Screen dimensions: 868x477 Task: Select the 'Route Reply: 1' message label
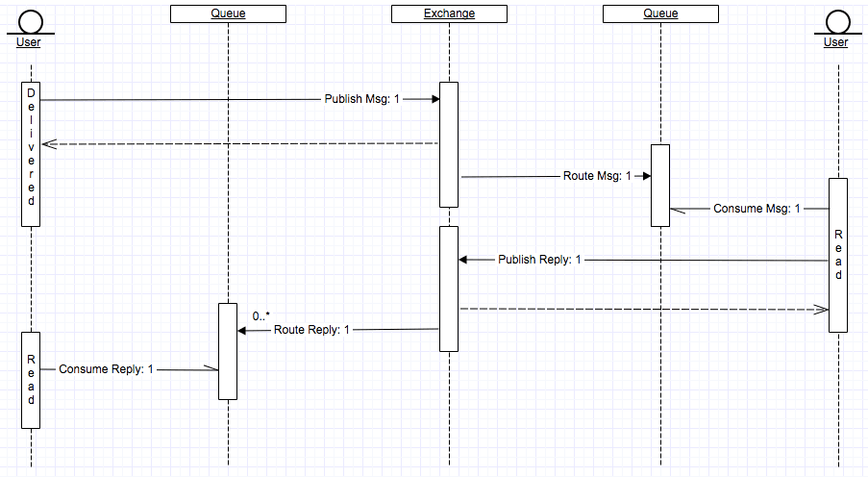[x=311, y=330]
